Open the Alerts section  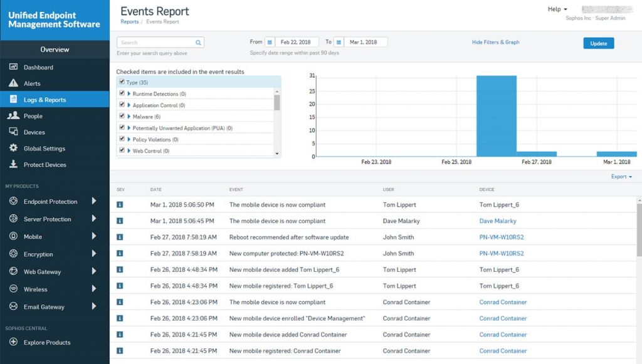pyautogui.click(x=32, y=83)
